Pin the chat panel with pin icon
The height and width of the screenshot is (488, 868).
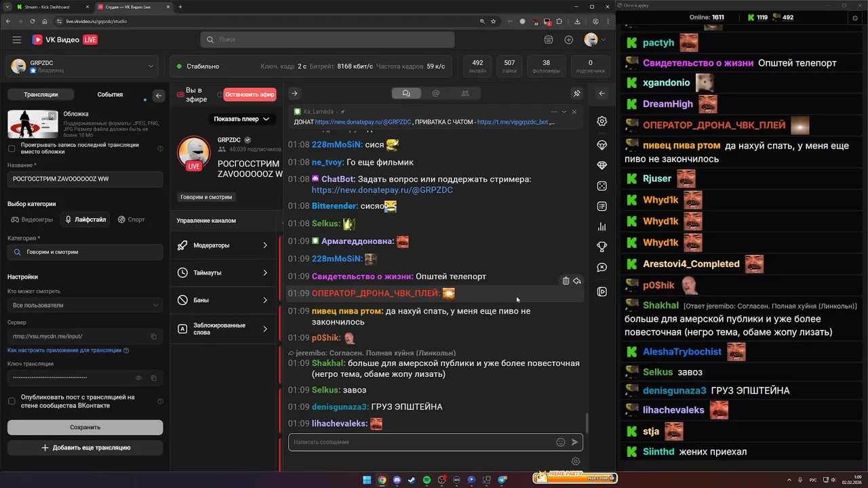click(576, 94)
